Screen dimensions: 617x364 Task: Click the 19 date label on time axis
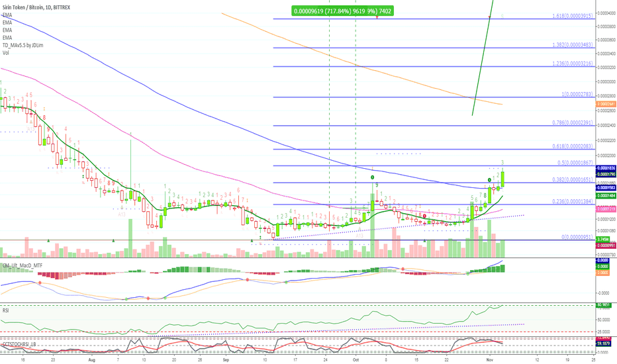click(567, 359)
